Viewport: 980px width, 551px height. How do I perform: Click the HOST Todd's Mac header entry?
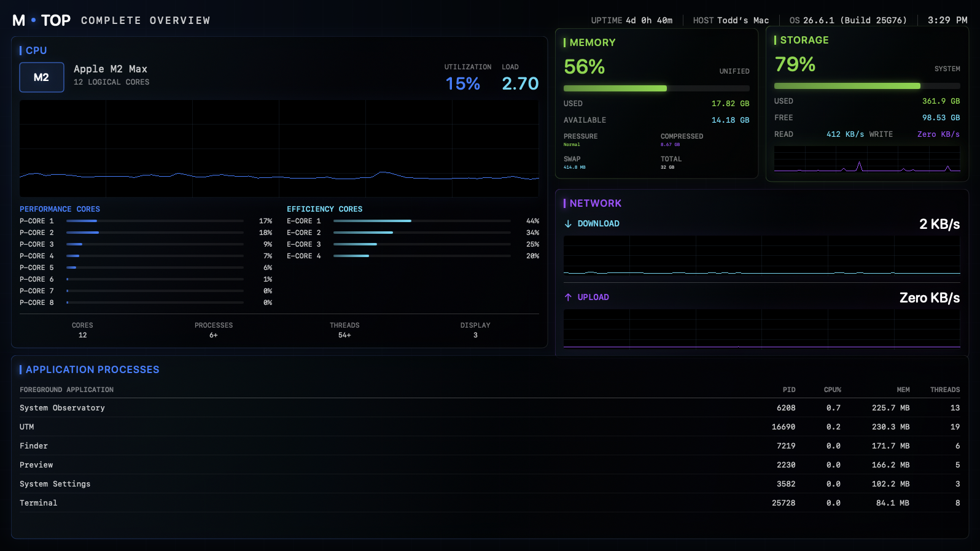(731, 20)
